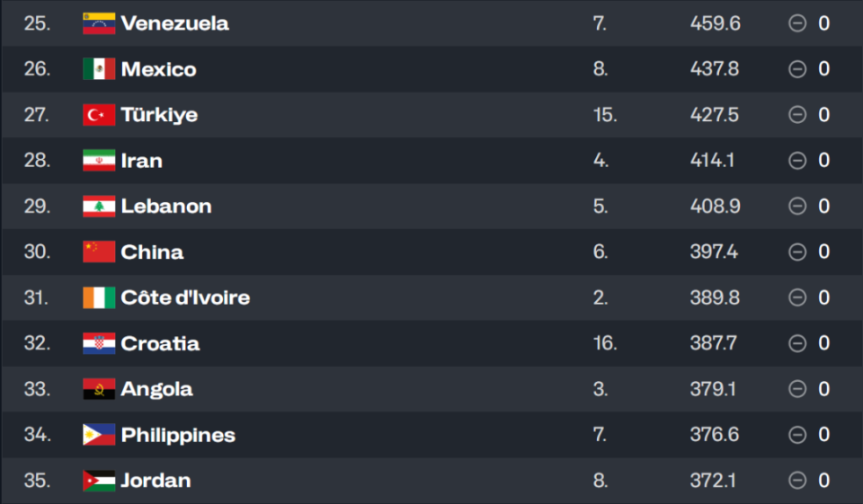Click the Angola flag icon
Screen dimensions: 863x504
tap(99, 389)
